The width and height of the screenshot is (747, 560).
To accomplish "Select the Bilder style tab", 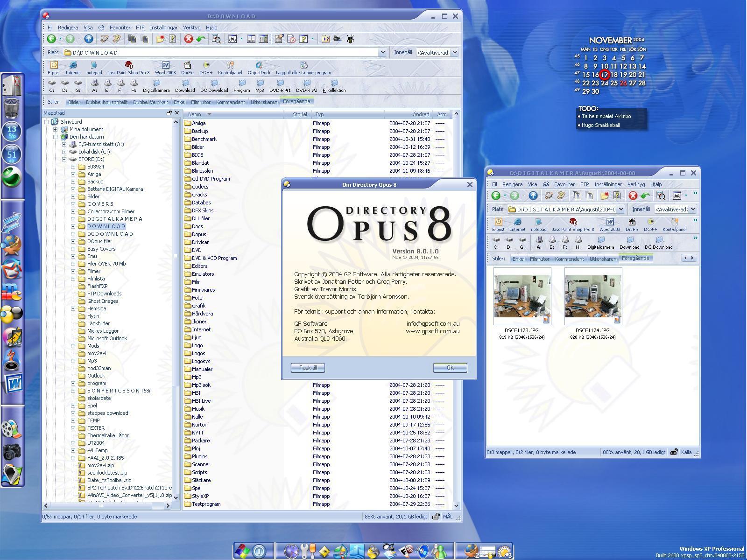I will [74, 102].
